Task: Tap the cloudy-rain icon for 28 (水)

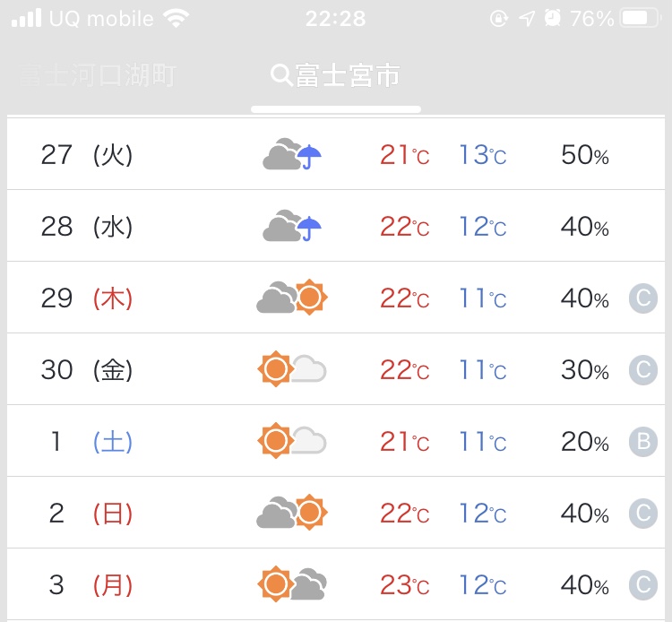Action: (292, 226)
